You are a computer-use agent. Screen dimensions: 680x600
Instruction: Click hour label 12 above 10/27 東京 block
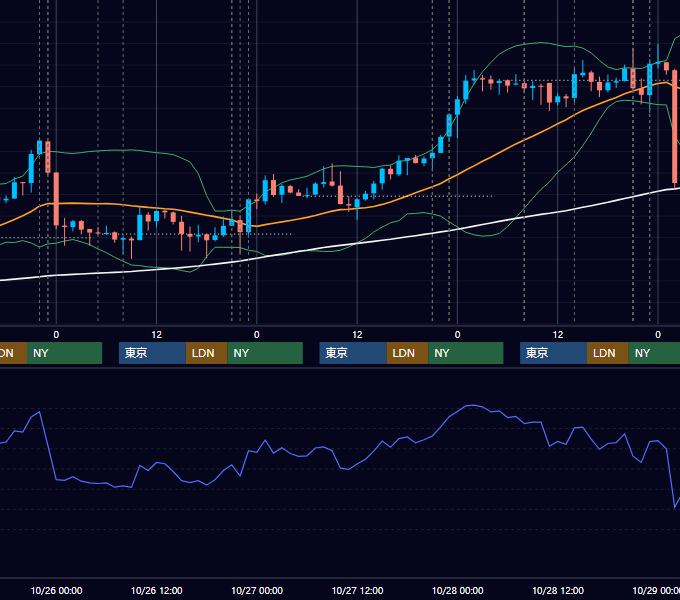357,335
